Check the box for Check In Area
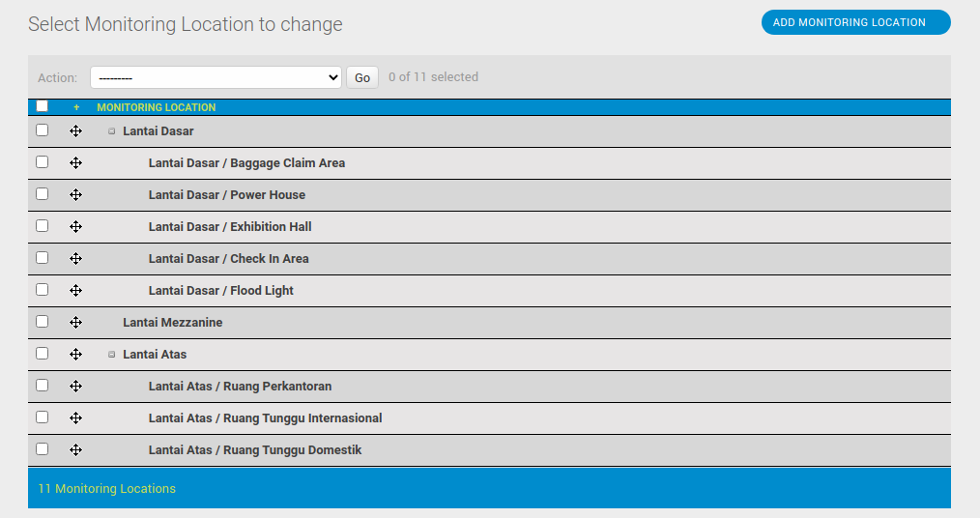The image size is (980, 518). pyautogui.click(x=42, y=258)
